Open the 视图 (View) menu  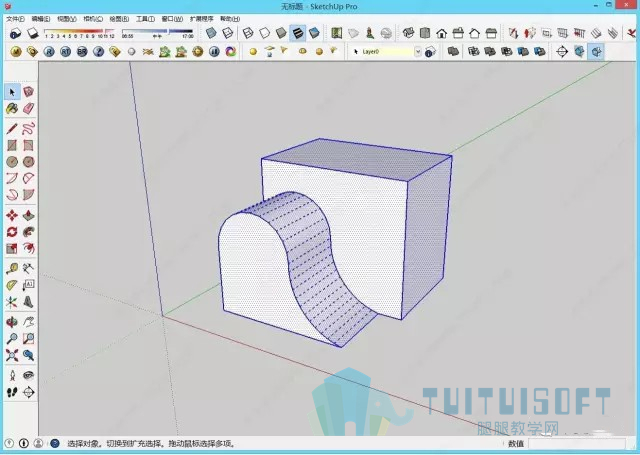tap(67, 19)
